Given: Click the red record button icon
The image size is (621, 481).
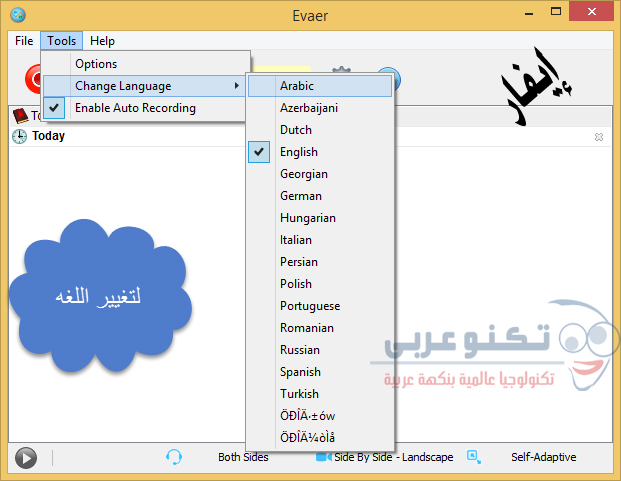Looking at the screenshot, I should point(32,80).
